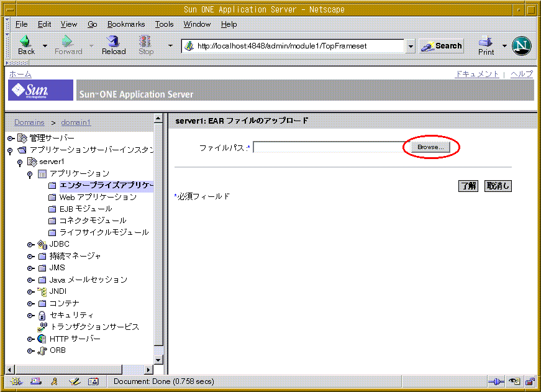The width and height of the screenshot is (541, 392).
Task: Click the Netscape N logo
Action: click(x=521, y=45)
